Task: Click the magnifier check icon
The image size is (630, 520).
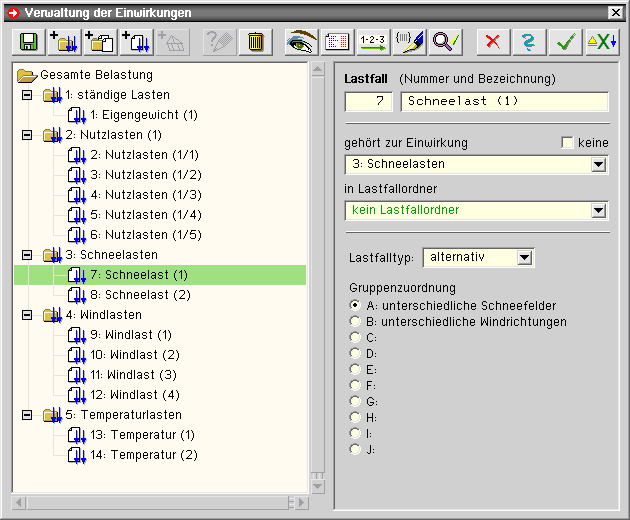Action: point(445,42)
